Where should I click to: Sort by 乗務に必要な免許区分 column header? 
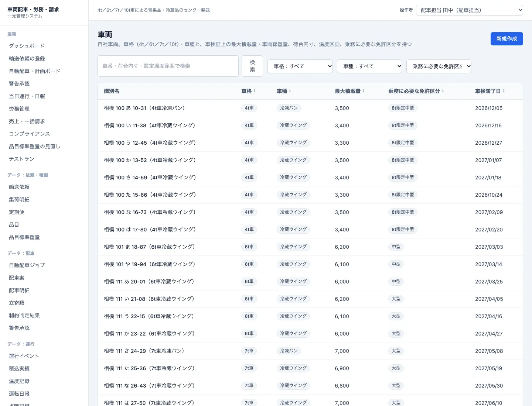416,91
